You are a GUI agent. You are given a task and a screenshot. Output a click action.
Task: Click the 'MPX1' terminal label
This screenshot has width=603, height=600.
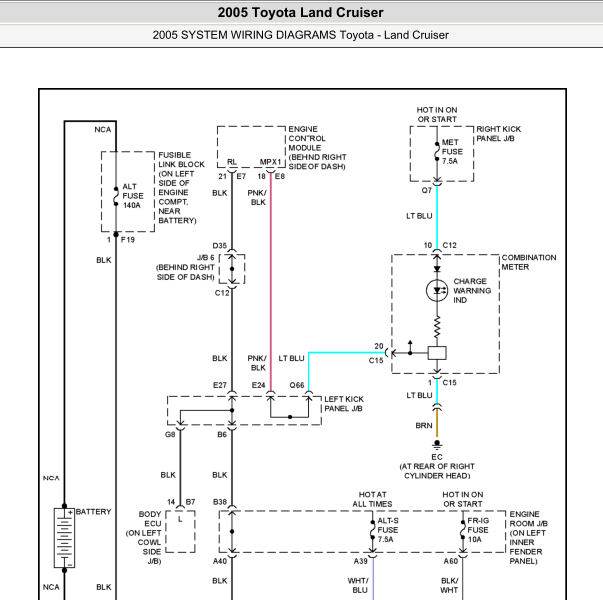click(270, 162)
